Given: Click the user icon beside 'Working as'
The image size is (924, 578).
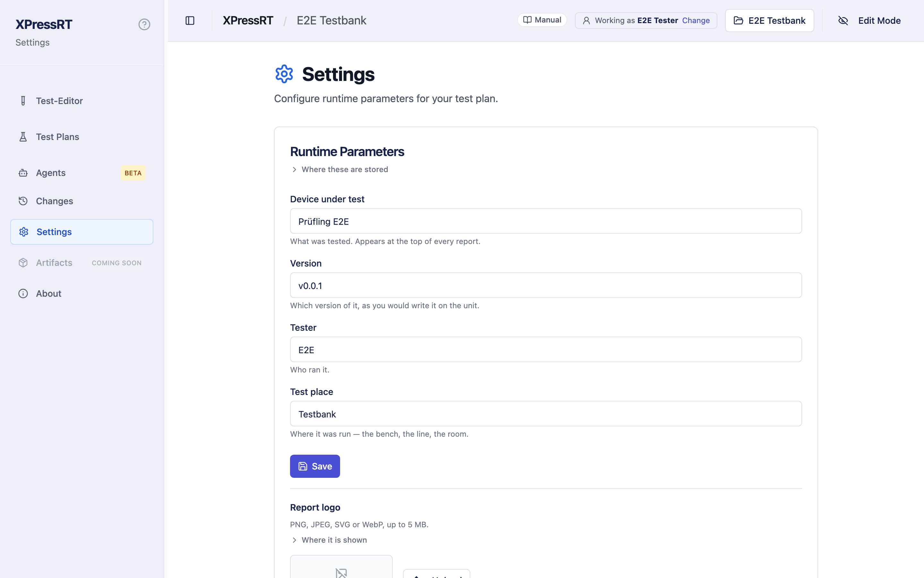Looking at the screenshot, I should [586, 21].
